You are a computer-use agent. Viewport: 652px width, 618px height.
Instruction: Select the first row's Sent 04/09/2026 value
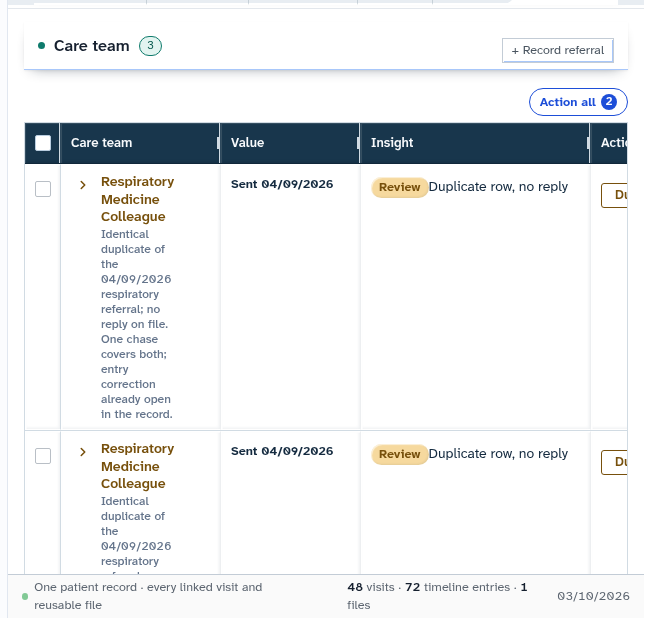point(282,184)
